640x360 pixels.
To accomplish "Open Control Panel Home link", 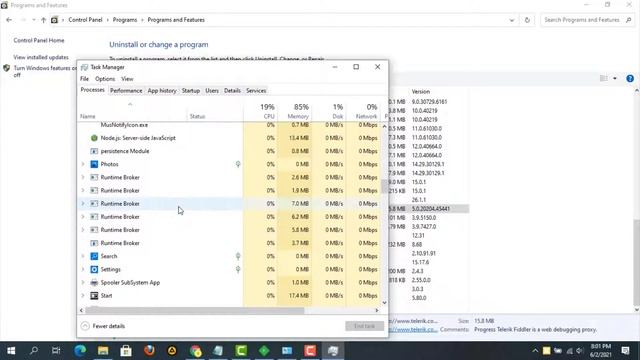I will pos(39,40).
